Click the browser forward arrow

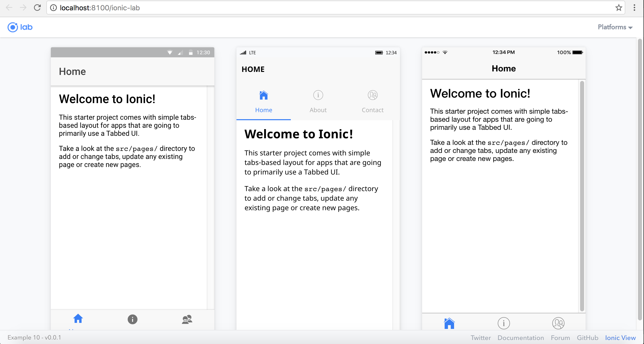point(23,8)
